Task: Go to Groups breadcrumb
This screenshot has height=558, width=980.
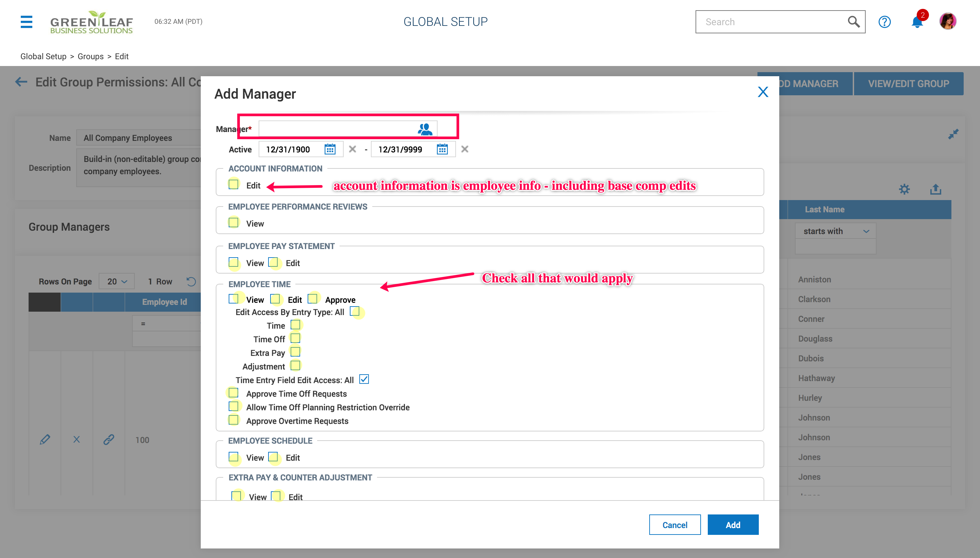Action: 91,56
